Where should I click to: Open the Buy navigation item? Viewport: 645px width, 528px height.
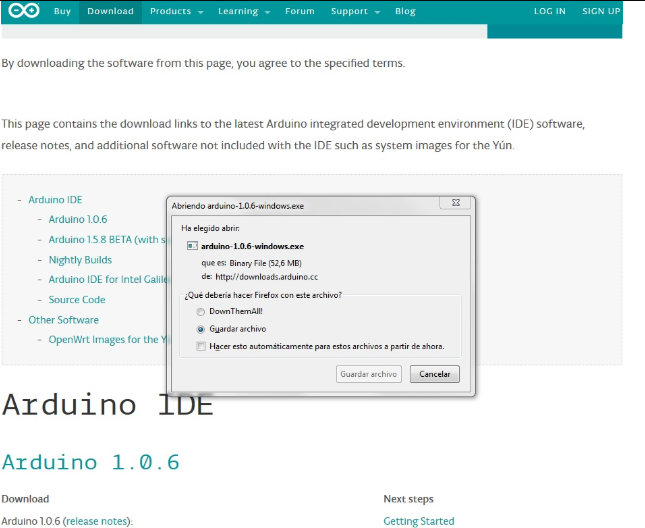(x=63, y=12)
